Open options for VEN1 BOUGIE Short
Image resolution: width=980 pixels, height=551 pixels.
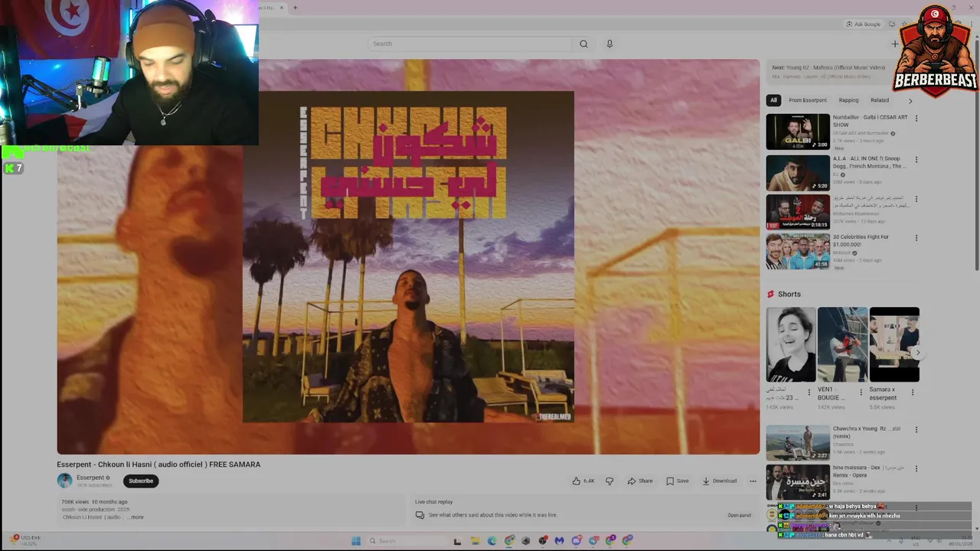[861, 392]
